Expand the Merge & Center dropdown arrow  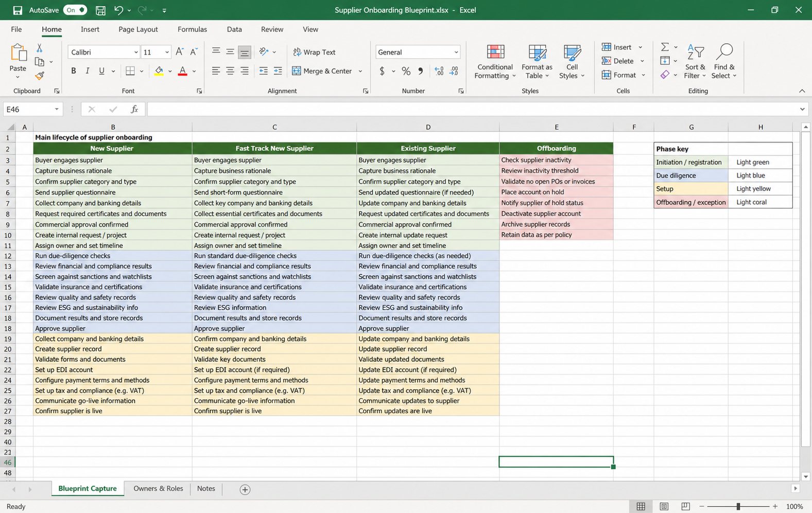coord(360,71)
